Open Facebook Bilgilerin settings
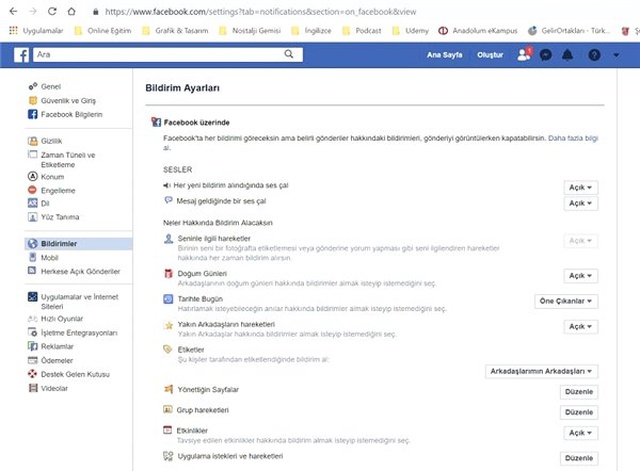The width and height of the screenshot is (640, 471). (65, 114)
